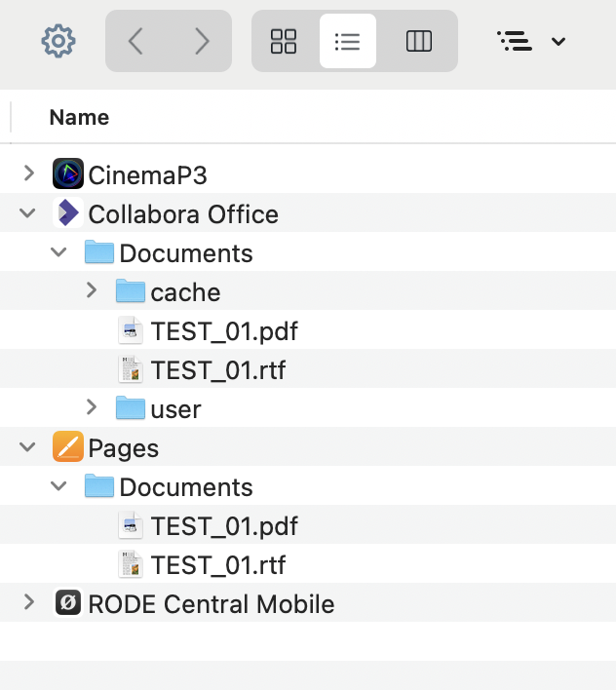
Task: Switch to column view
Action: [x=419, y=41]
